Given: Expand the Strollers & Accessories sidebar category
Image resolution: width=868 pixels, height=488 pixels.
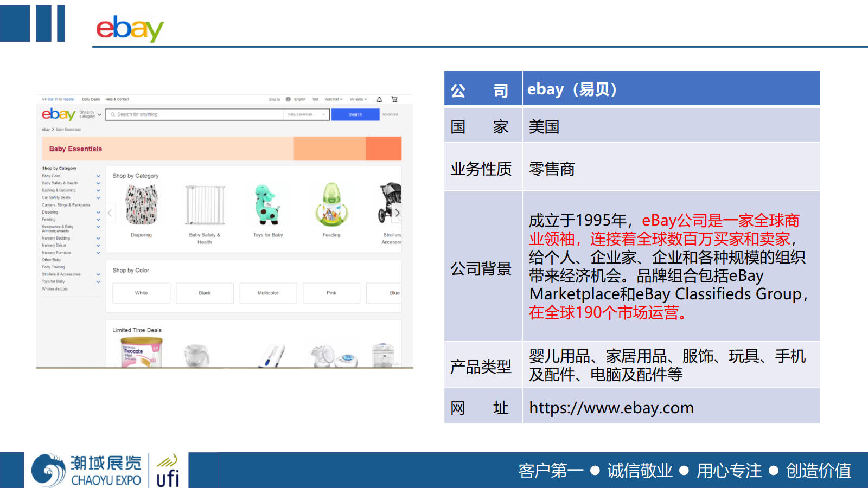Looking at the screenshot, I should point(98,274).
